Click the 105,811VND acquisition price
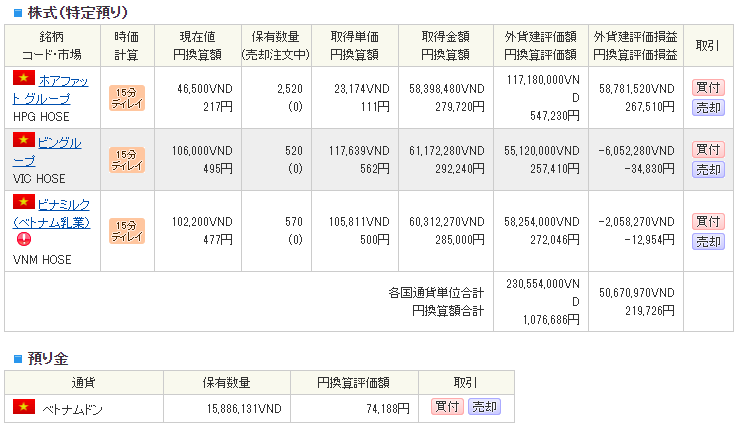Viewport: 740px width, 432px height. 359,222
